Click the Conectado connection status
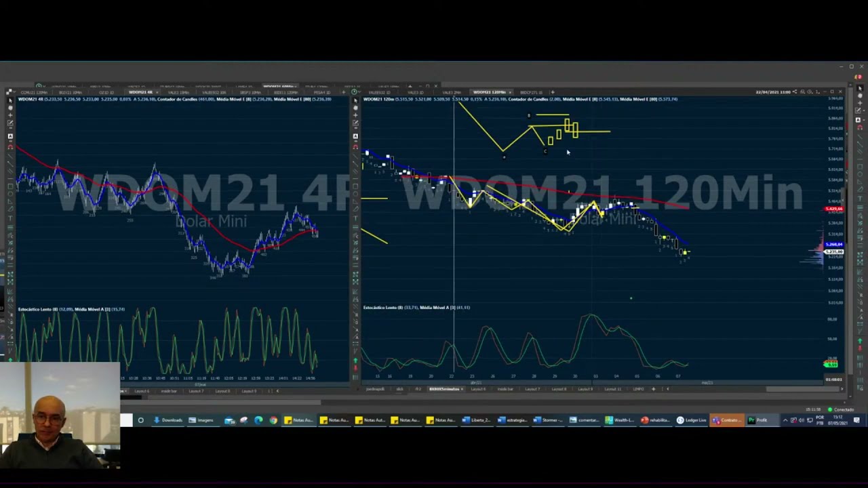The width and height of the screenshot is (868, 488). [841, 410]
